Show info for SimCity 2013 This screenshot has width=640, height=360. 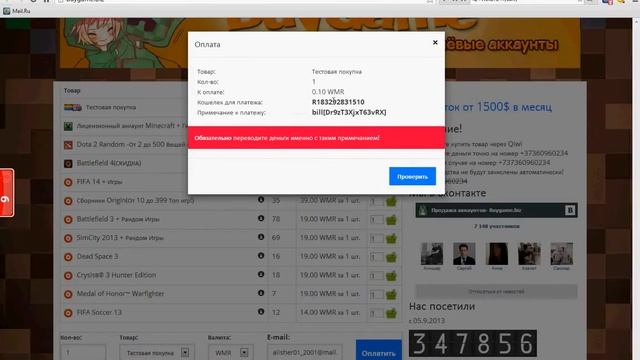tap(261, 237)
